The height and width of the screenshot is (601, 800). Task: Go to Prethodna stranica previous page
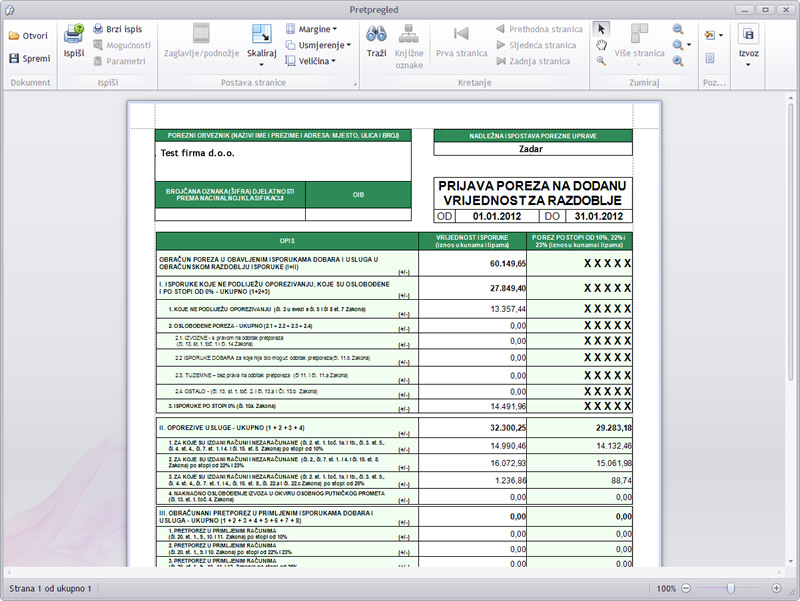coord(539,29)
